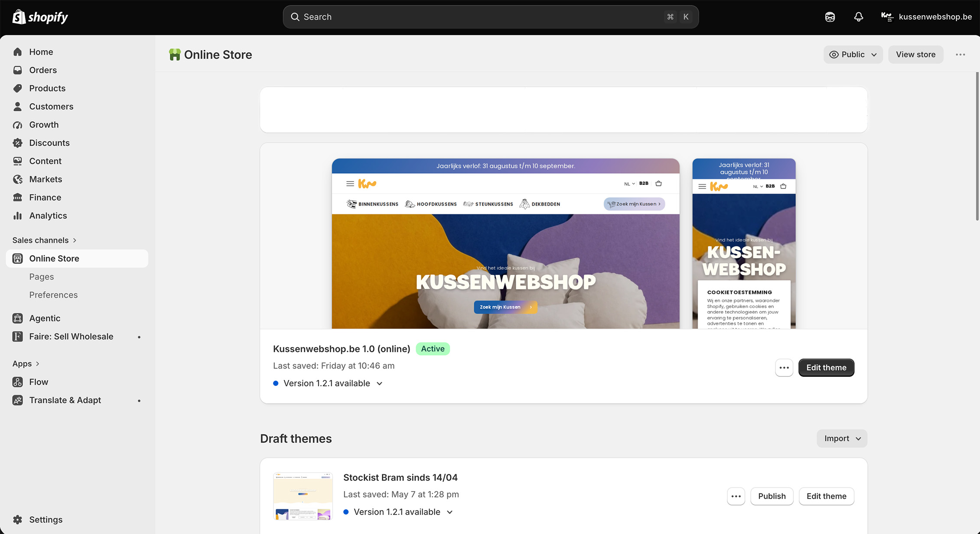The image size is (980, 534).
Task: Click the Finance bank icon
Action: pyautogui.click(x=17, y=197)
